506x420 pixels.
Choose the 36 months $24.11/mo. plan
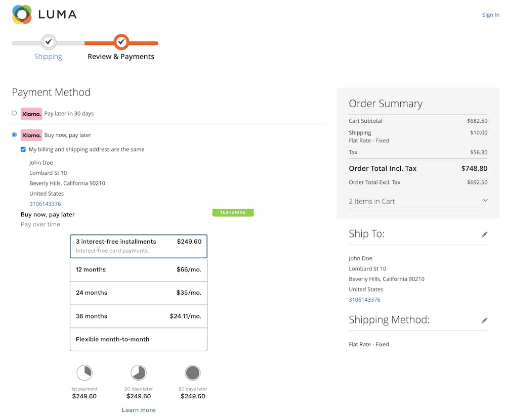(139, 316)
